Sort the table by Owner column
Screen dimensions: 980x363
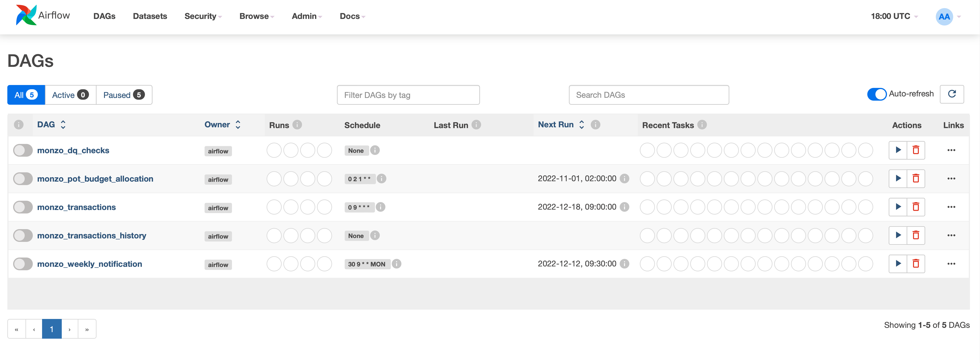[x=223, y=125]
